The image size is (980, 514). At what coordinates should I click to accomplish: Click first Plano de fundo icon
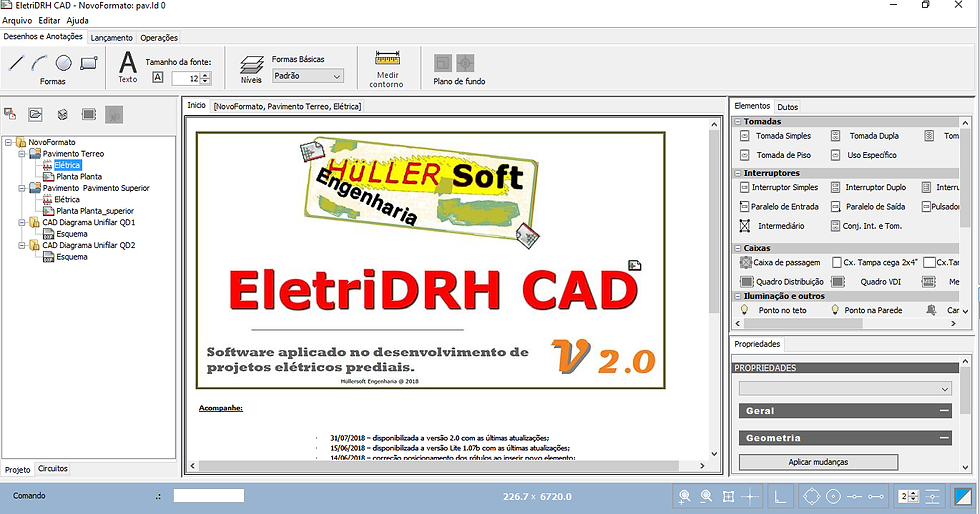[x=442, y=63]
